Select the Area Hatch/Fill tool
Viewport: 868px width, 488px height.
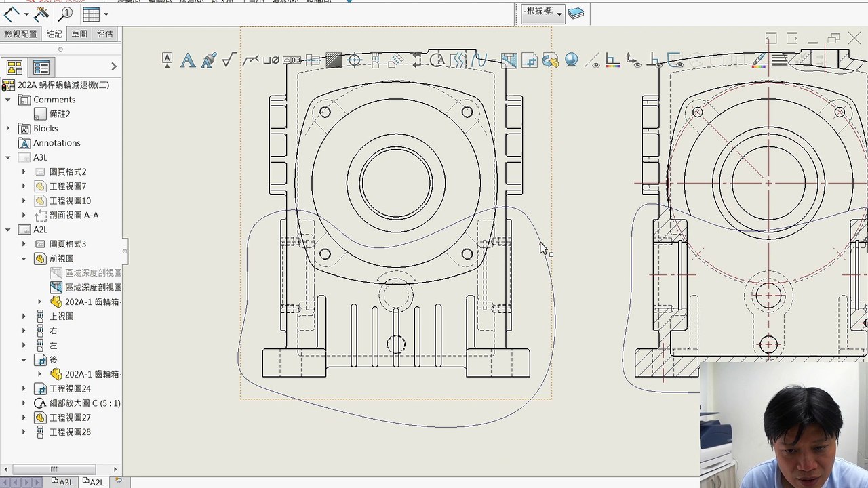(x=333, y=60)
